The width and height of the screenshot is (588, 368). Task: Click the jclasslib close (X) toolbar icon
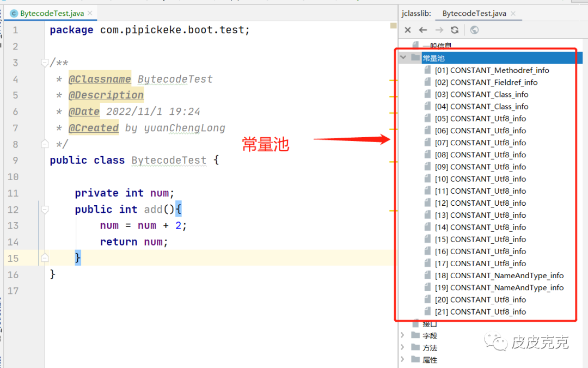pyautogui.click(x=408, y=30)
